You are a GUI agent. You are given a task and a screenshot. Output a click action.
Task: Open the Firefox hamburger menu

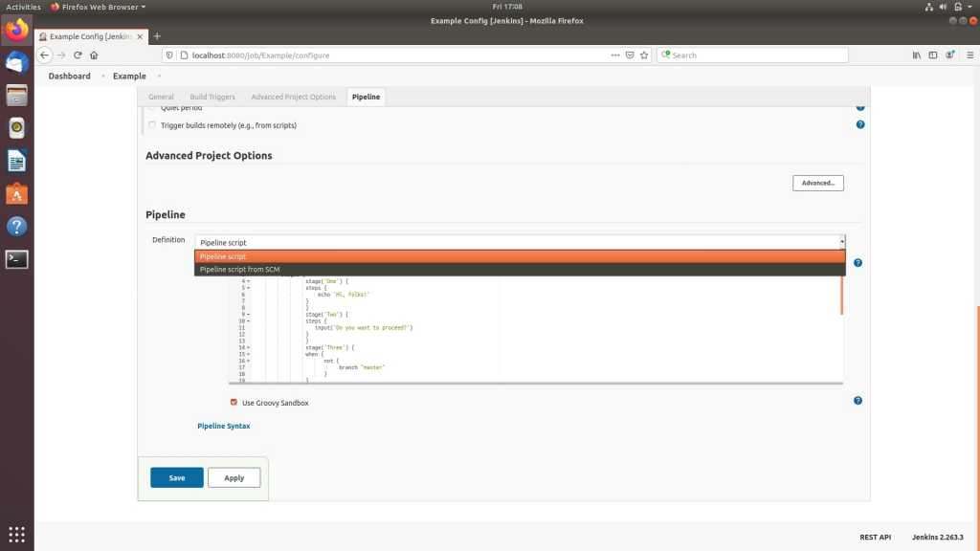pos(964,55)
